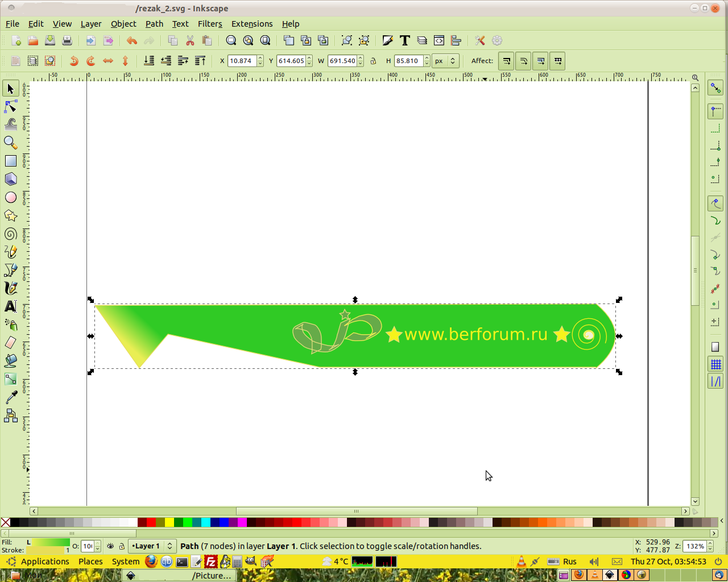This screenshot has width=728, height=582.
Task: Pick the yellow swatch in palette
Action: coord(169,522)
